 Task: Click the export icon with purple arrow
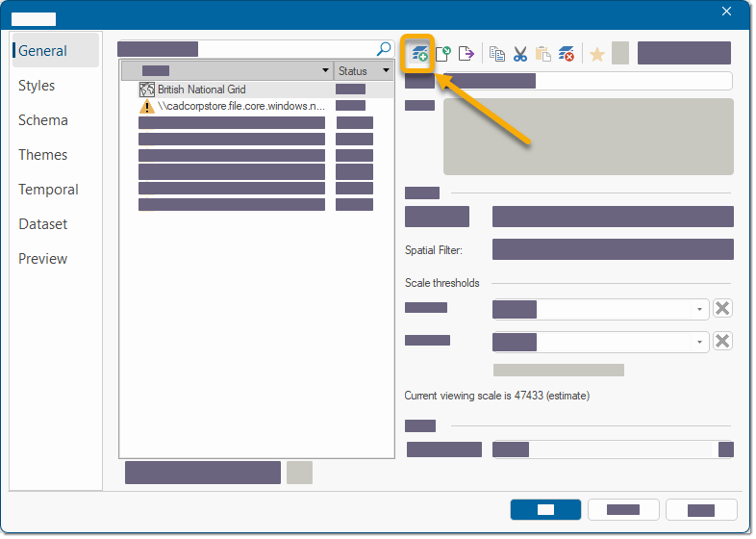[466, 54]
